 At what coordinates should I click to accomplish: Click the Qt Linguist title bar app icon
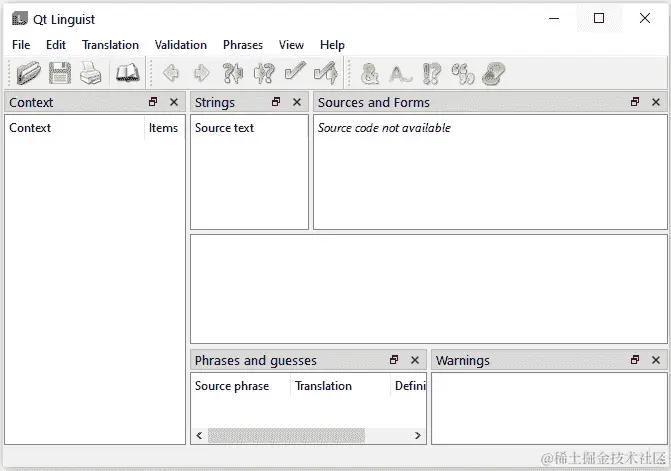pos(19,19)
